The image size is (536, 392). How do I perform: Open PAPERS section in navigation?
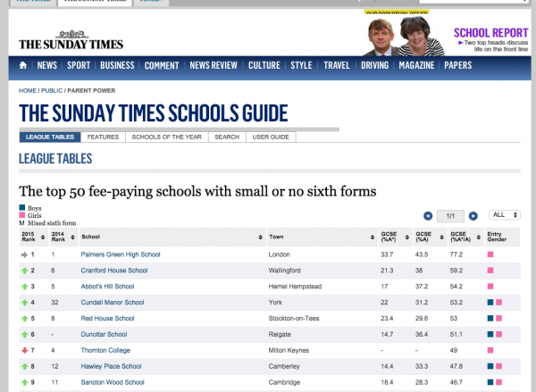(457, 65)
